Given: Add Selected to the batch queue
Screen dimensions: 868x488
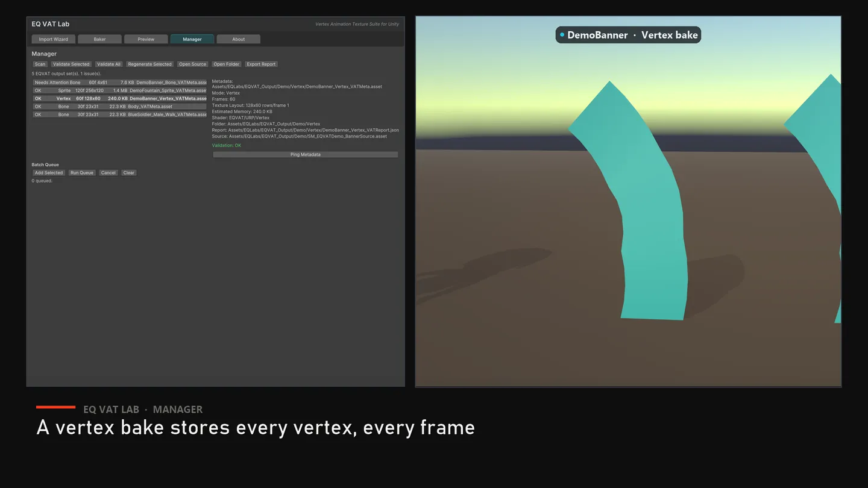Looking at the screenshot, I should 49,173.
